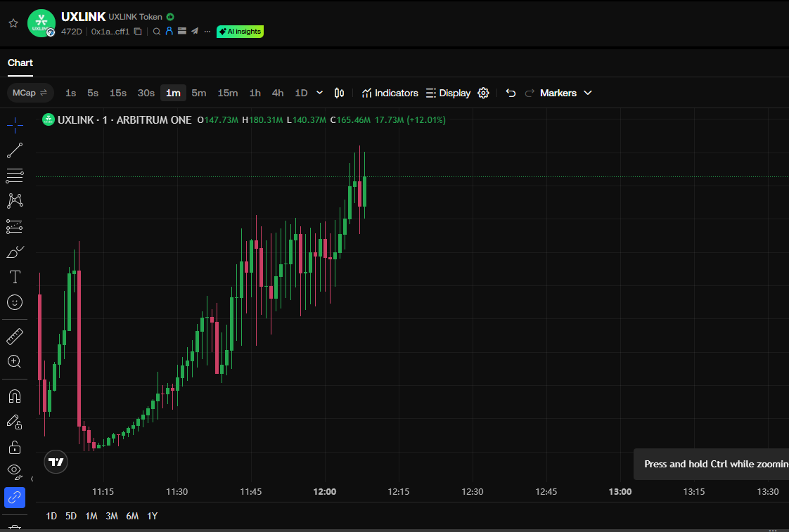The width and height of the screenshot is (789, 532).
Task: Click the magnifier search icon beside the address
Action: point(157,31)
